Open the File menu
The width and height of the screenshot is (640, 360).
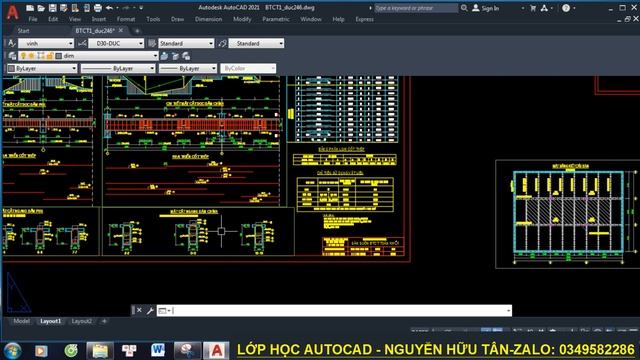33,19
